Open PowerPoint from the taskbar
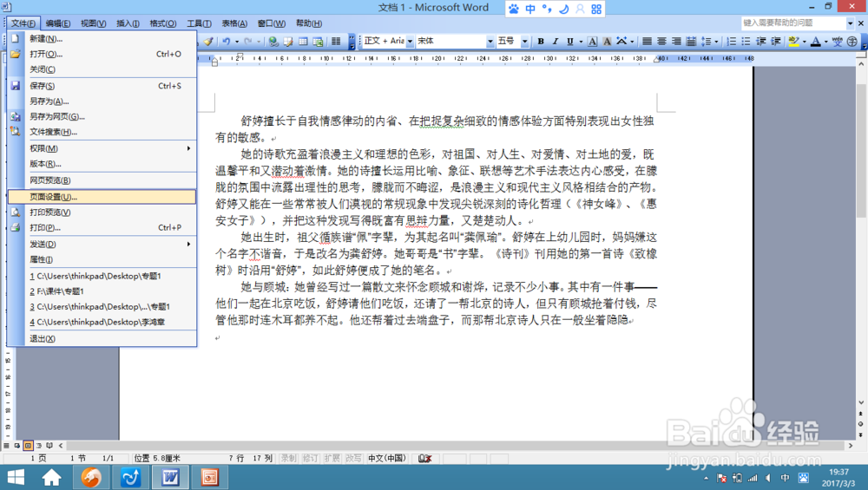Viewport: 868px width, 490px height. point(210,477)
